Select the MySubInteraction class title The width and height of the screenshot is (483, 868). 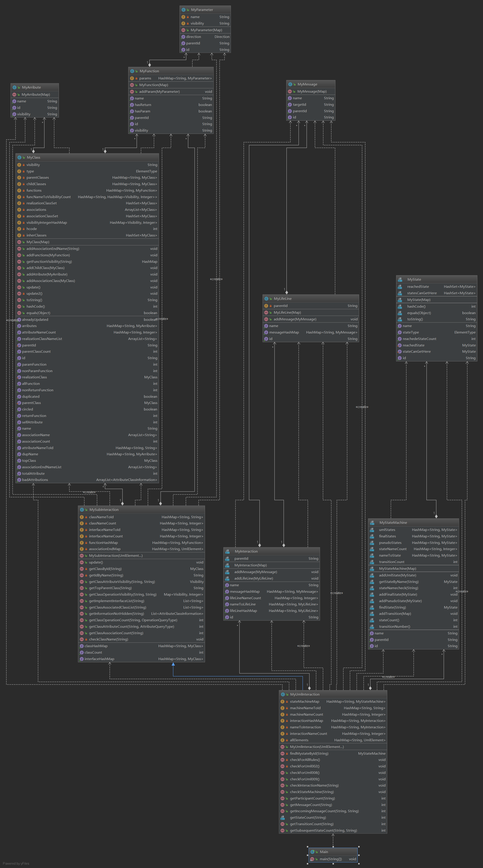click(x=104, y=510)
